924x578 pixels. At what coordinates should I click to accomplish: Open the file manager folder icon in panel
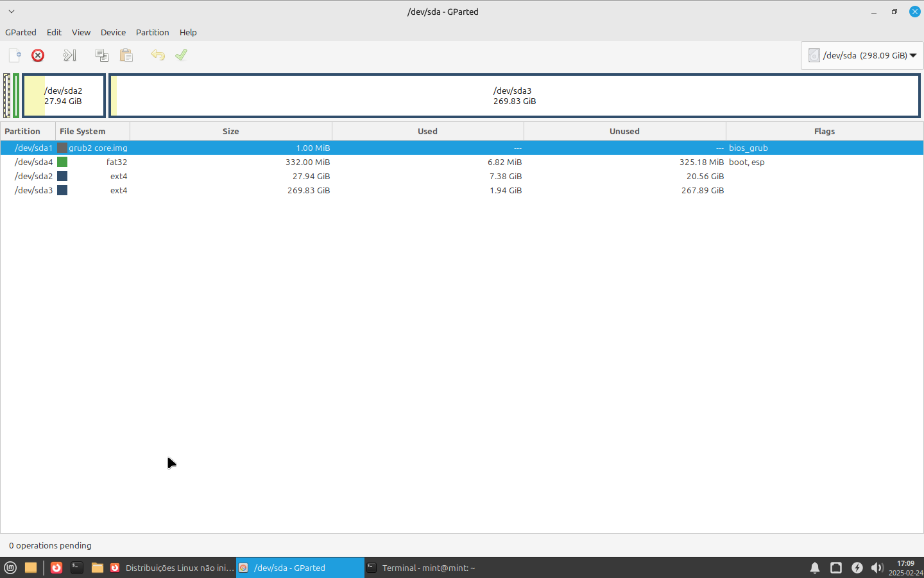[98, 568]
